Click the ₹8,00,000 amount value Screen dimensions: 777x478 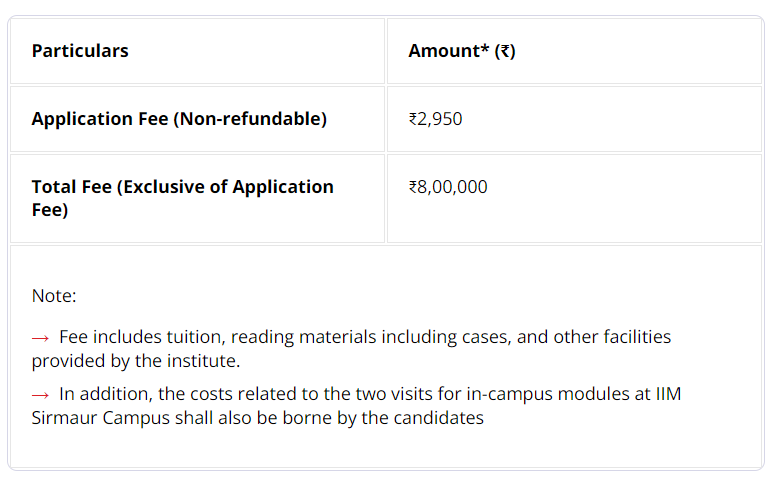pyautogui.click(x=448, y=187)
